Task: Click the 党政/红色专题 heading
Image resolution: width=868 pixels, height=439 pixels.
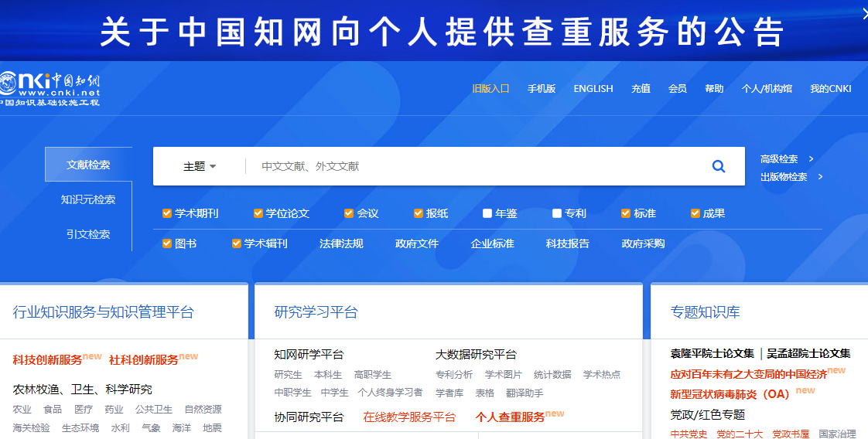Action: pos(707,415)
